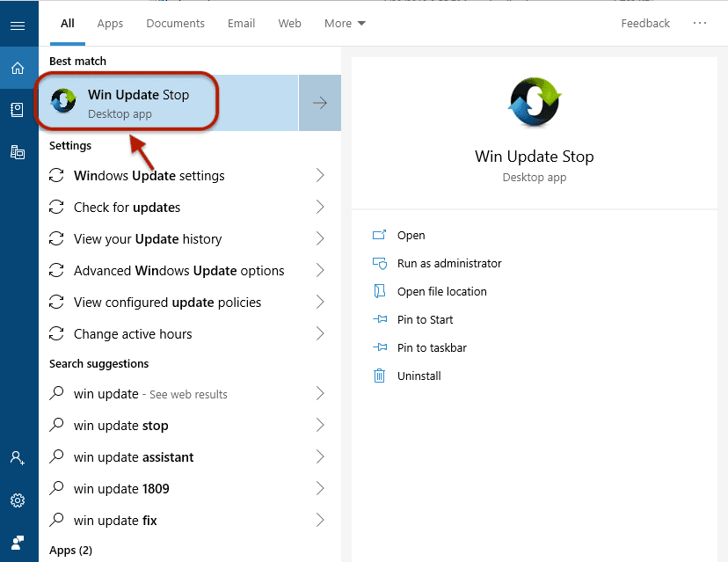Click the sync icon beside View your Update history
Image resolution: width=728 pixels, height=562 pixels.
(x=56, y=238)
